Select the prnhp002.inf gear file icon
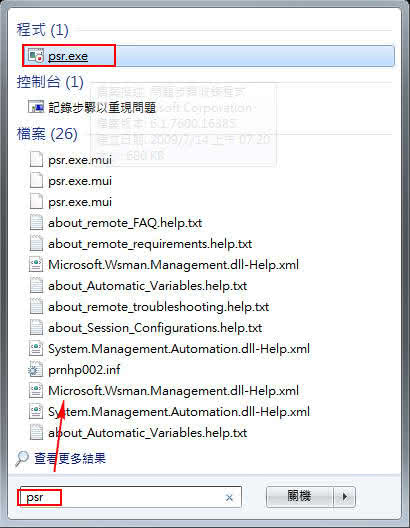 point(35,370)
